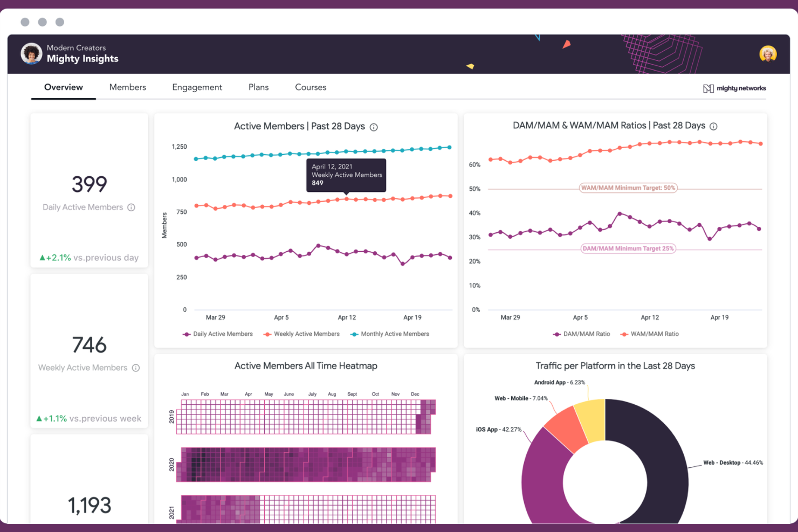Click the Mighty Networks logo
Viewport: 798px width, 532px height.
(734, 88)
